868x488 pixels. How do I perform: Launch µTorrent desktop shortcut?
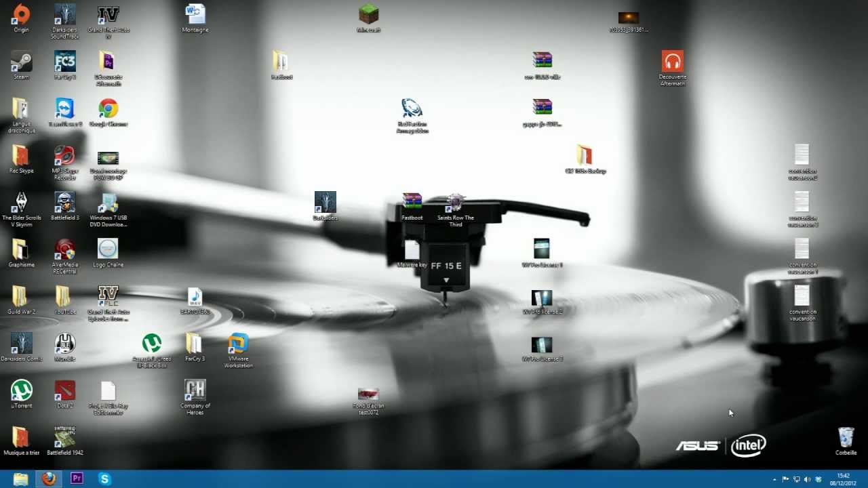pos(22,390)
